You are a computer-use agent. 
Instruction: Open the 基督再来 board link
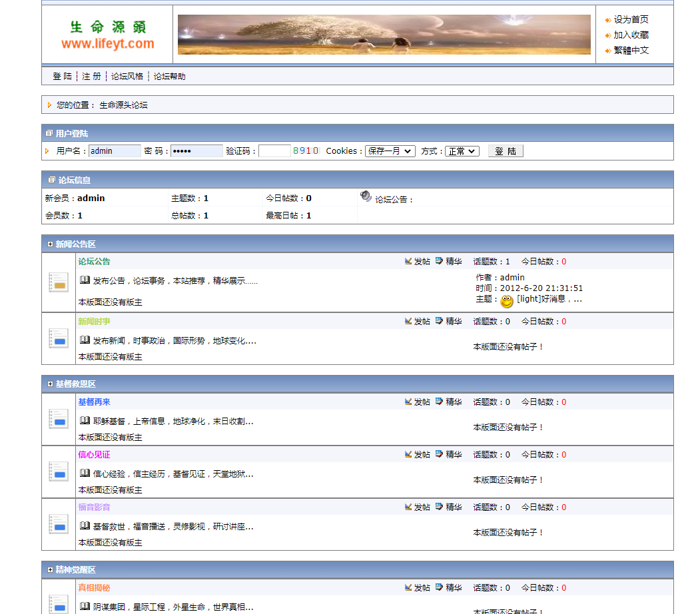pyautogui.click(x=94, y=402)
